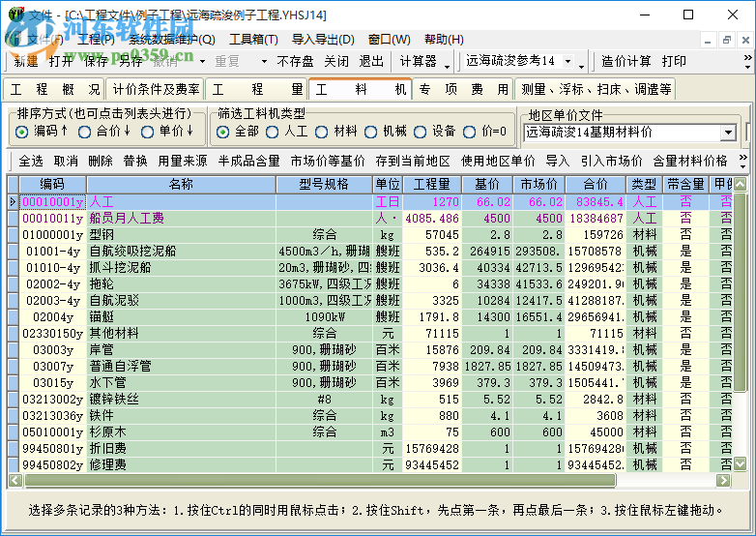
Task: Open the 远海疏浚参考14 dropdown arrow
Action: pos(567,61)
